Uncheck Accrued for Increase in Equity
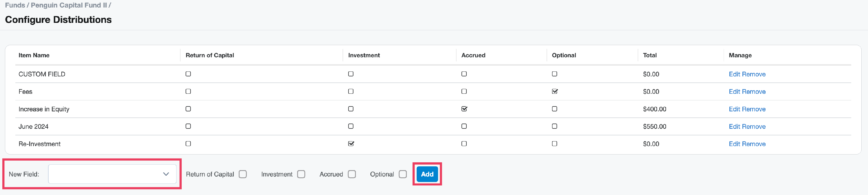The height and width of the screenshot is (195, 868). (464, 109)
